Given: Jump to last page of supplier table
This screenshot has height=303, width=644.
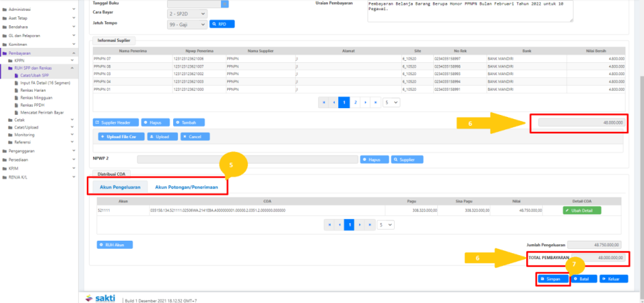Looking at the screenshot, I should point(376,102).
